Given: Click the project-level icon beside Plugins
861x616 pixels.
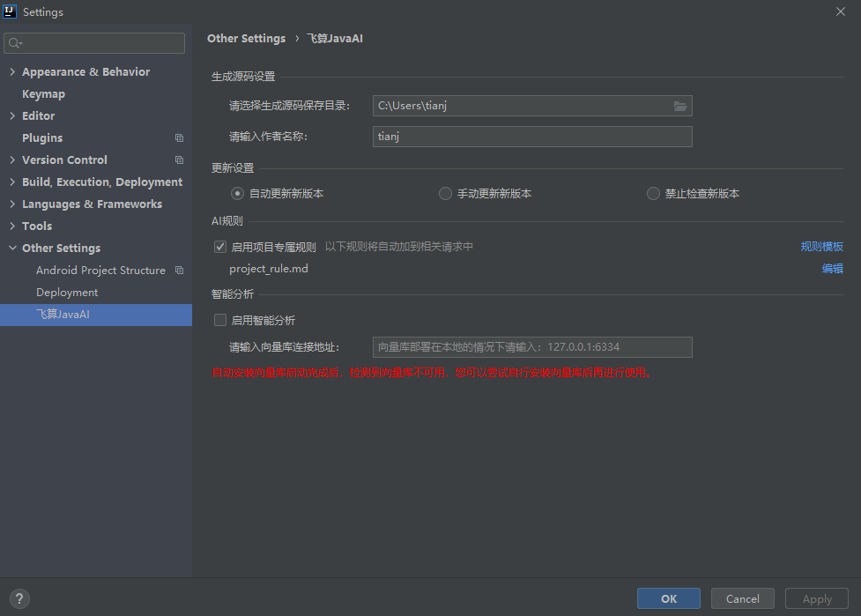Looking at the screenshot, I should pyautogui.click(x=179, y=137).
